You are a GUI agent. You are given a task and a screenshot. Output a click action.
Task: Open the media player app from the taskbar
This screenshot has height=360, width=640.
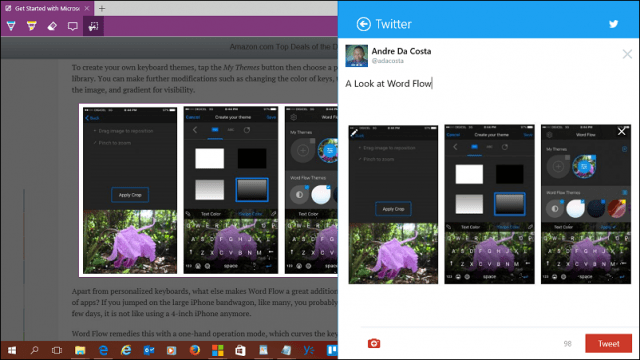(x=171, y=350)
